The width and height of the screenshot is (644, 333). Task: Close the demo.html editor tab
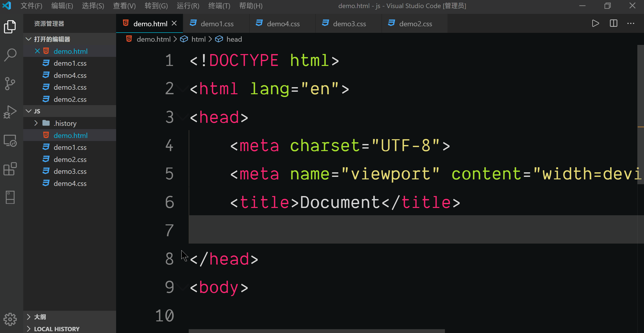tap(174, 23)
